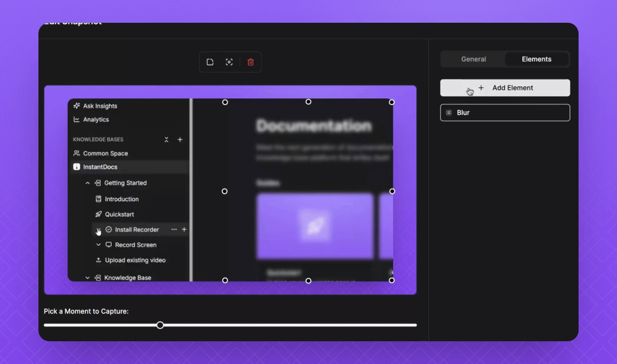This screenshot has height=364, width=617.
Task: Click the blurred purple guide card thumbnail
Action: pyautogui.click(x=315, y=226)
